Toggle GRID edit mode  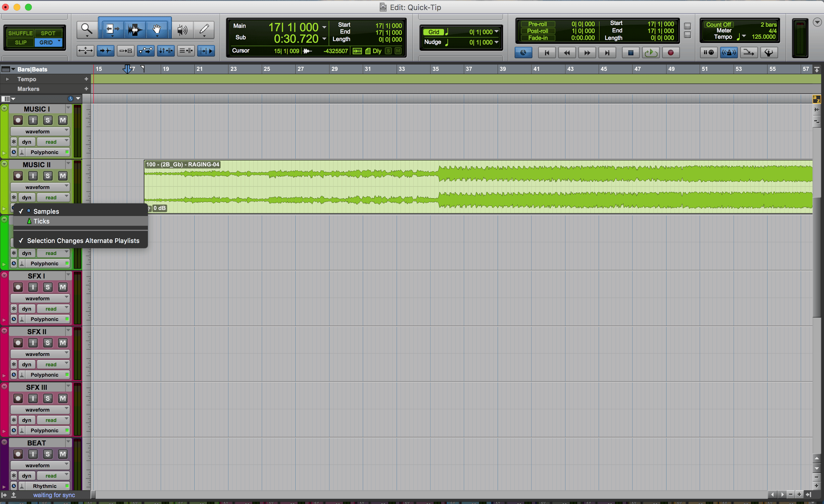tap(48, 42)
